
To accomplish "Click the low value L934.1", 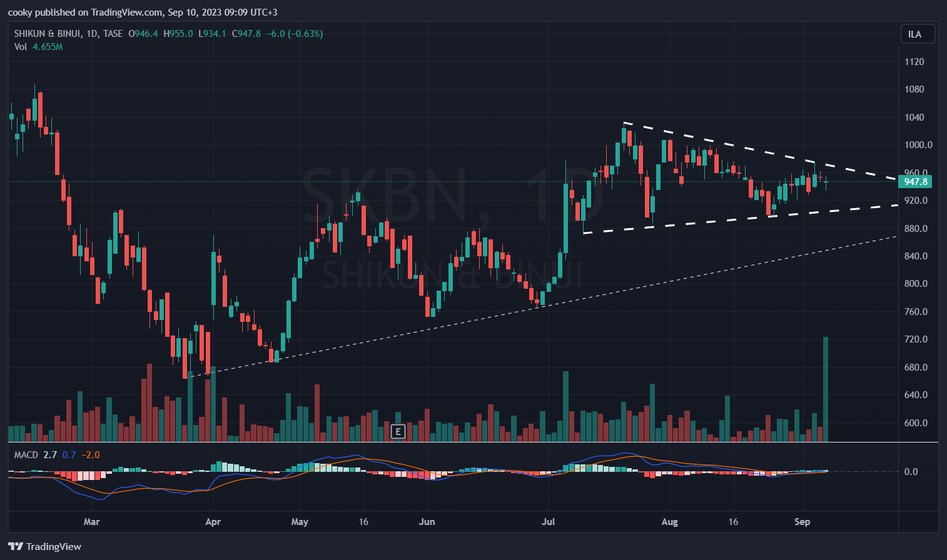I will coord(212,34).
